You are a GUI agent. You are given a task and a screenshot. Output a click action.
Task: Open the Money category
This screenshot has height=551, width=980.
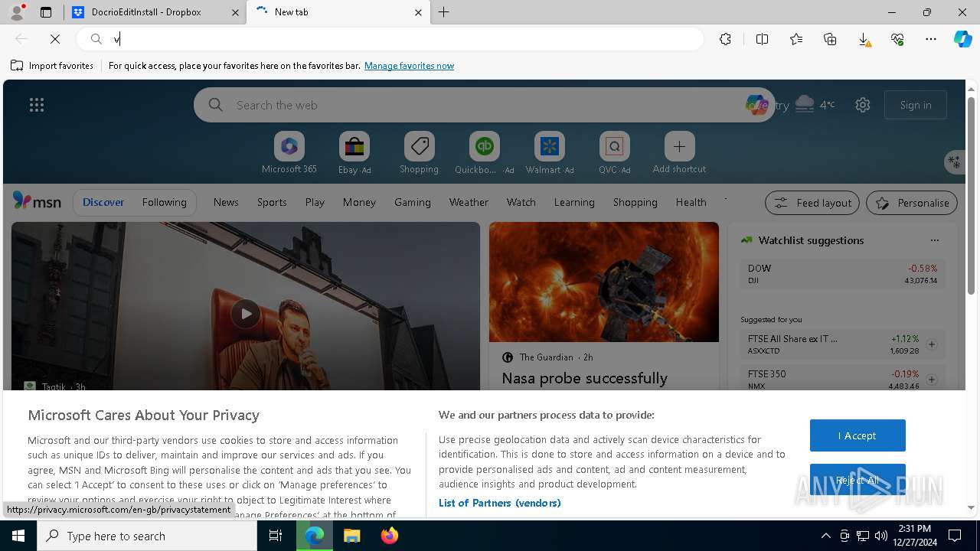(359, 202)
